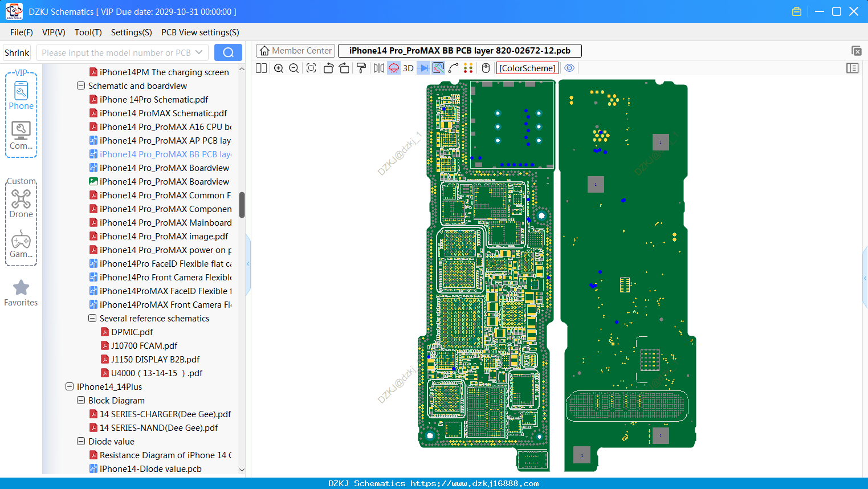Image resolution: width=868 pixels, height=489 pixels.
Task: Toggle the red lamp highlight tool
Action: [x=394, y=68]
